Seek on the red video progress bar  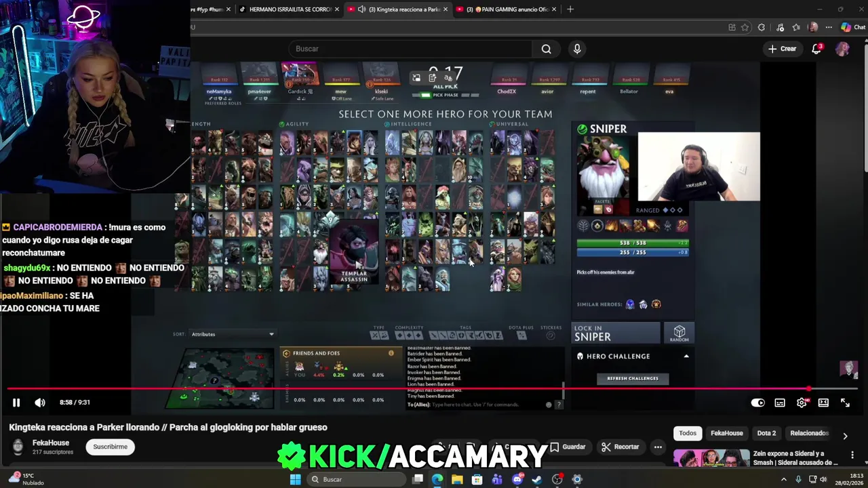click(434, 389)
